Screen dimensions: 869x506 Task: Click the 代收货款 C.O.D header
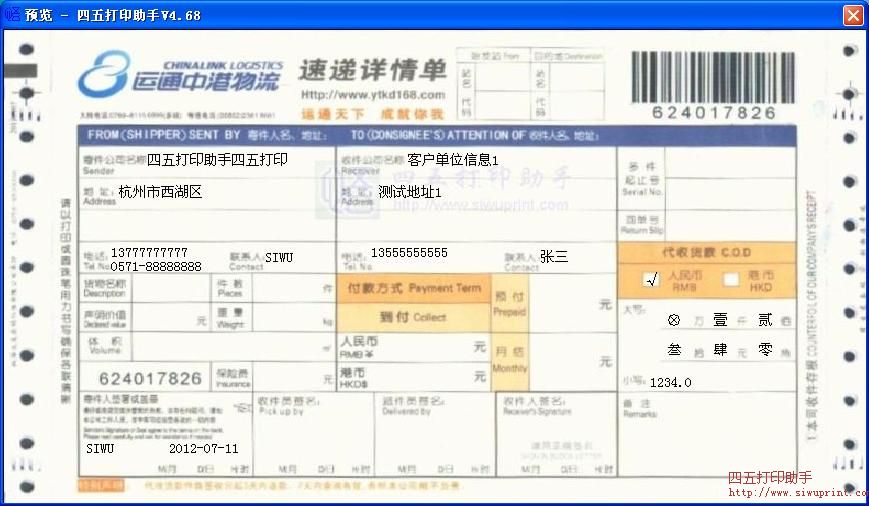click(x=707, y=253)
